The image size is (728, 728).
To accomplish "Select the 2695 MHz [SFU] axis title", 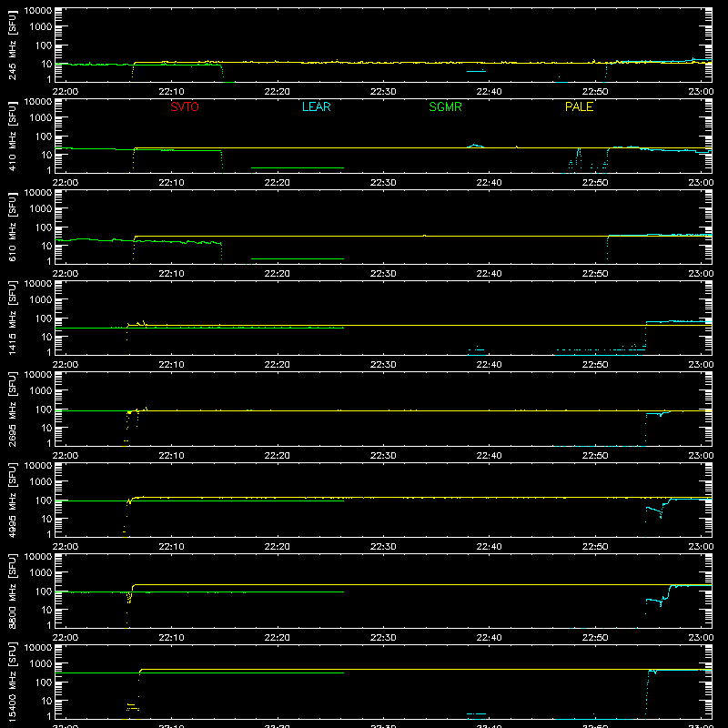I will pos(13,409).
